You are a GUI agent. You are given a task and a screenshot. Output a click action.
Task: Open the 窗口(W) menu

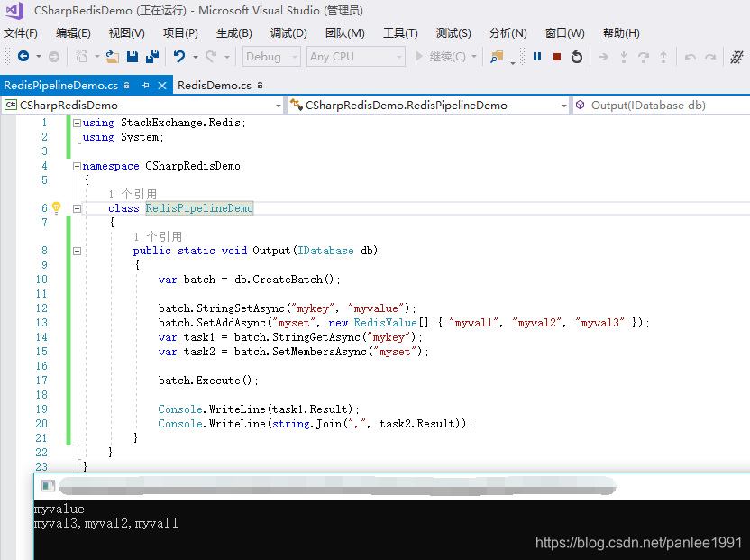[565, 33]
